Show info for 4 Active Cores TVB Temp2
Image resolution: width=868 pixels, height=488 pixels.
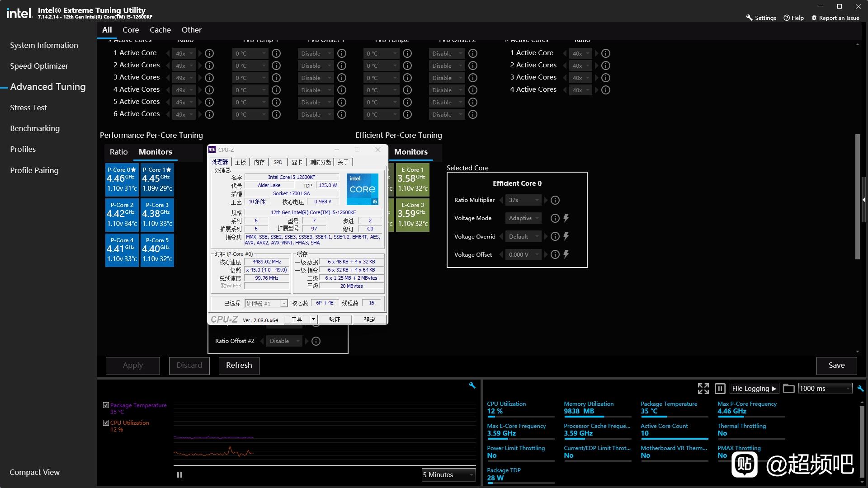pos(407,90)
